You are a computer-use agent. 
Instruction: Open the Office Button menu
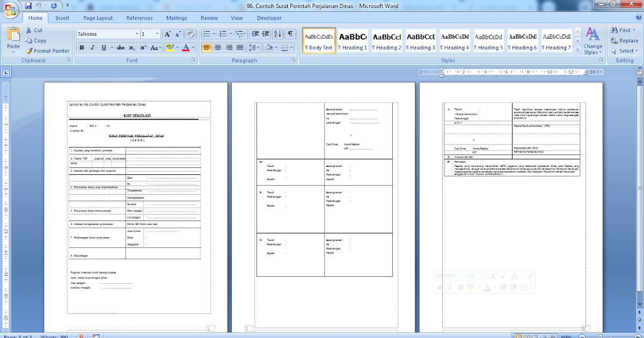click(10, 9)
